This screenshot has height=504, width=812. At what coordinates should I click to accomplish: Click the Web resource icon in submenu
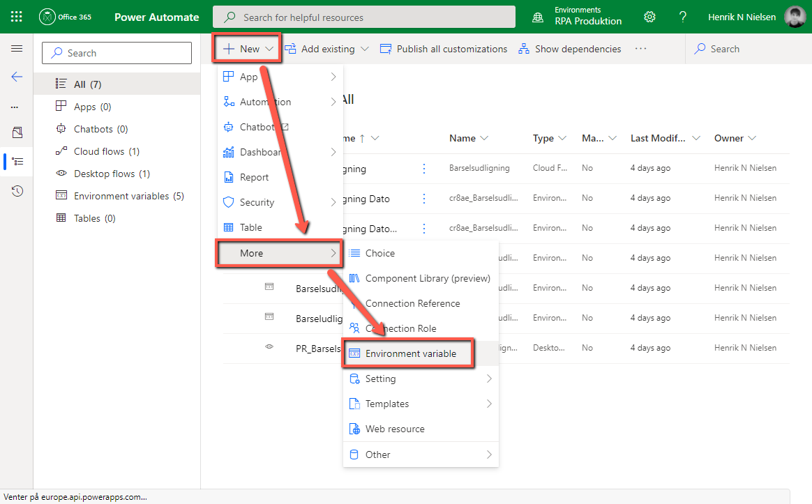355,429
